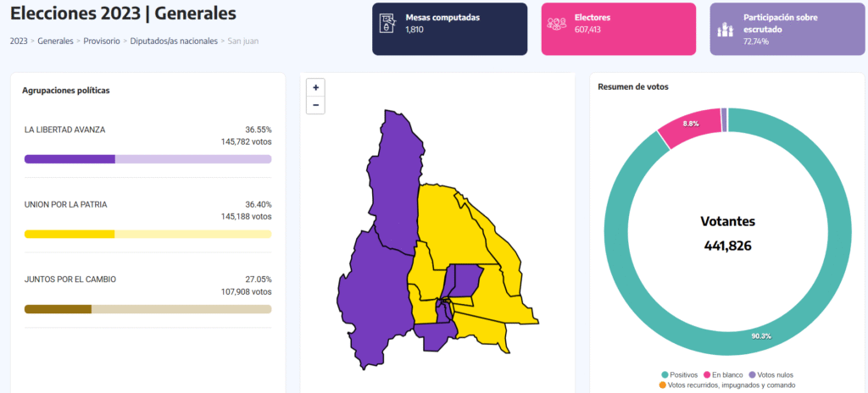Click the 145,782 votos value
This screenshot has width=868, height=393.
(x=247, y=141)
